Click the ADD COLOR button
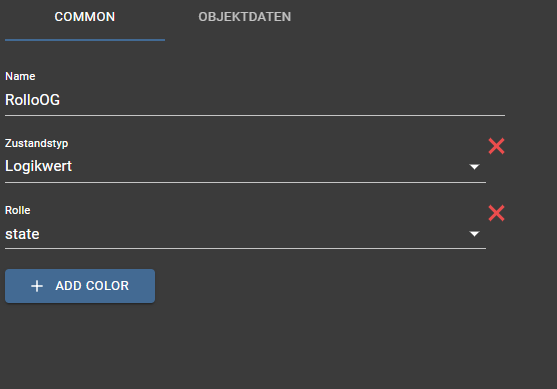This screenshot has width=557, height=389. pyautogui.click(x=80, y=286)
